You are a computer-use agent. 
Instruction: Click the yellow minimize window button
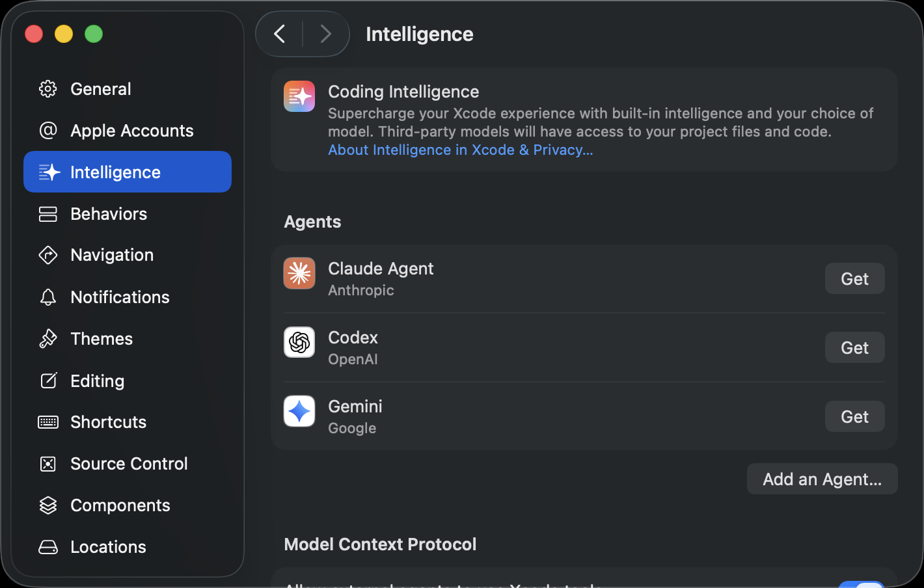[x=64, y=34]
